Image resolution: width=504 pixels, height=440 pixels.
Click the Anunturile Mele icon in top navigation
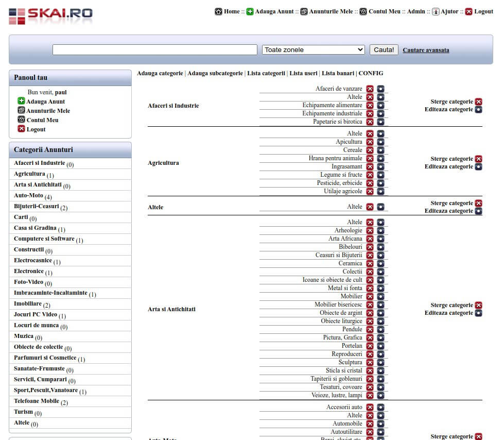coord(304,11)
